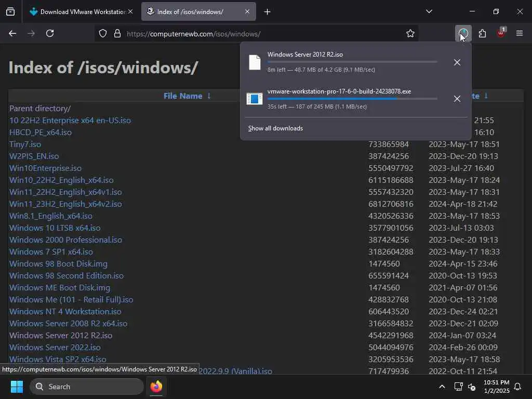Open the notifications bell
Screen dimensions: 532x399
(x=517, y=387)
